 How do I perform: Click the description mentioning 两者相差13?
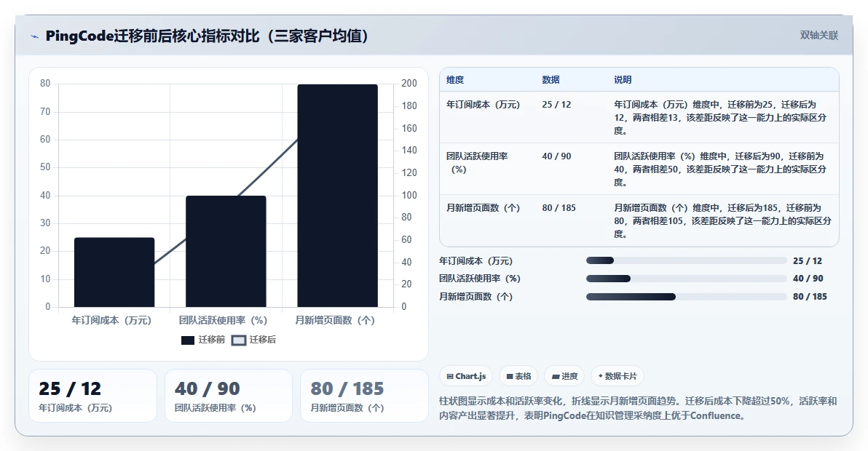click(720, 118)
